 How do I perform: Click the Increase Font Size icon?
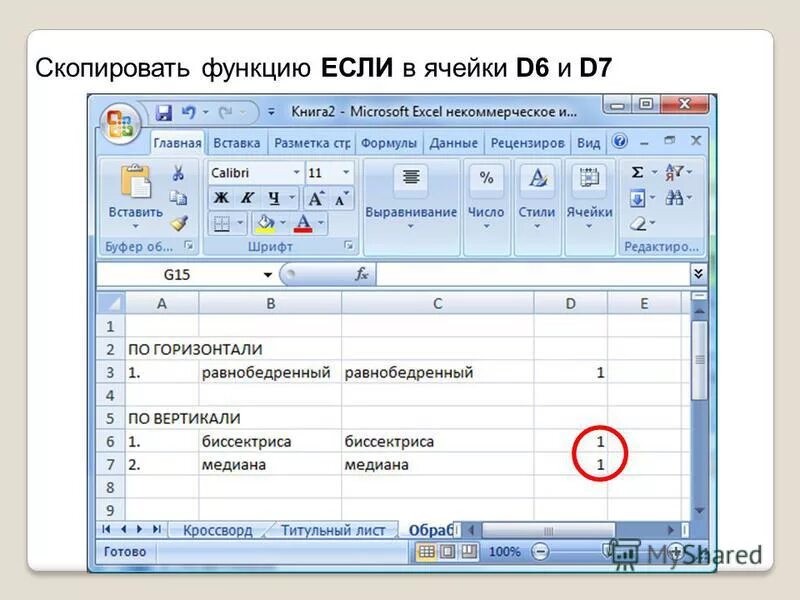pyautogui.click(x=315, y=196)
